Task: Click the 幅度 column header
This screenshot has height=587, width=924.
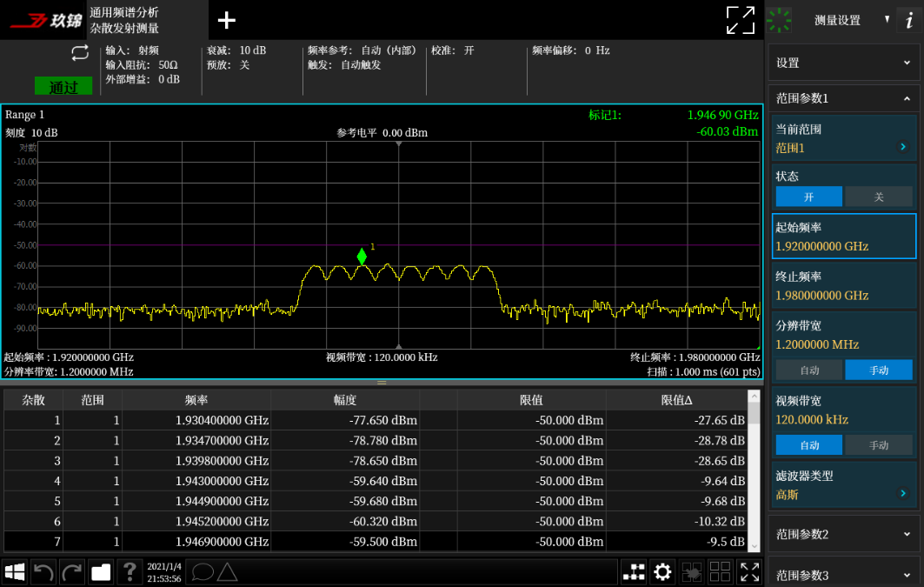Action: 345,400
